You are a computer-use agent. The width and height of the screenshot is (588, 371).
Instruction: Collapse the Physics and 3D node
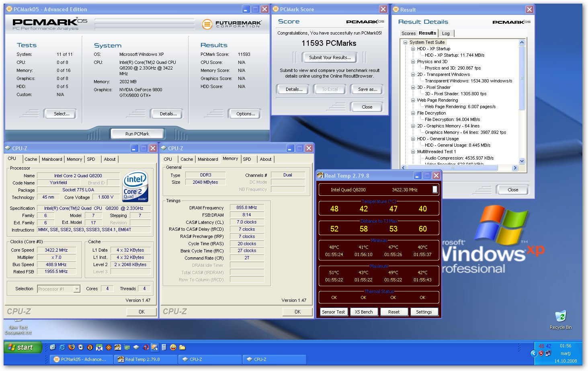point(413,61)
